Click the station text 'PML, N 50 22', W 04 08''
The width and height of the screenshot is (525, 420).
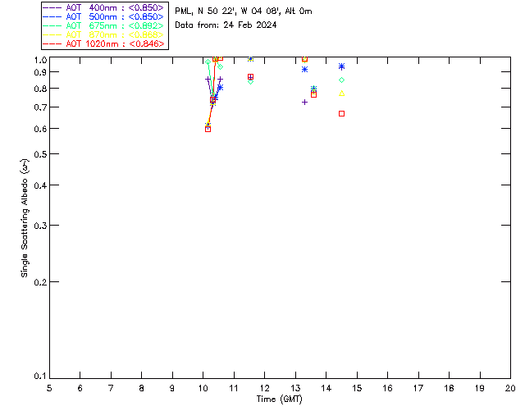pos(228,11)
